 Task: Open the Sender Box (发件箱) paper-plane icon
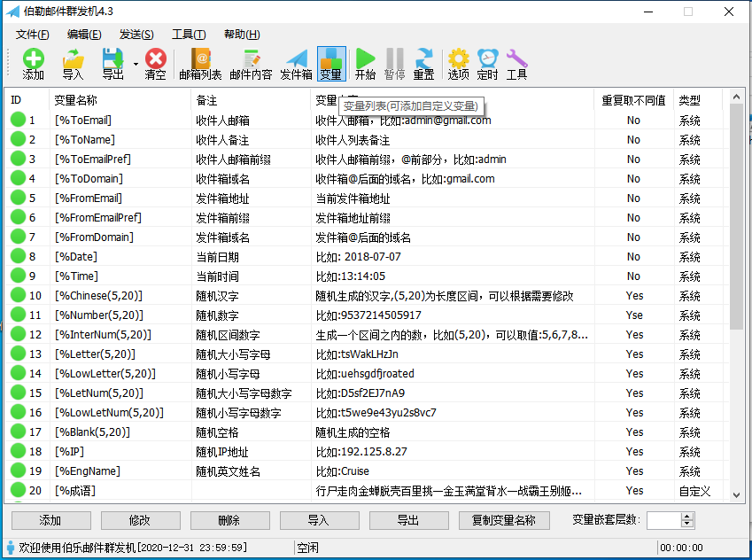[296, 64]
